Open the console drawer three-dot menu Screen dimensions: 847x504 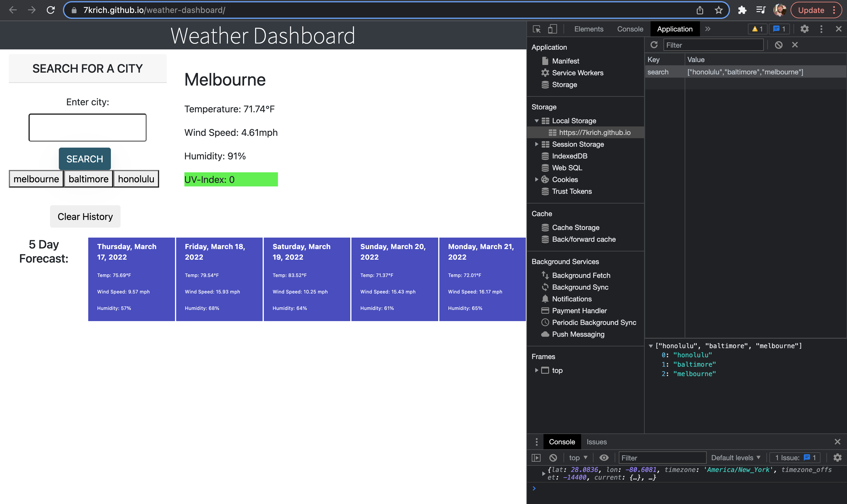pos(536,442)
